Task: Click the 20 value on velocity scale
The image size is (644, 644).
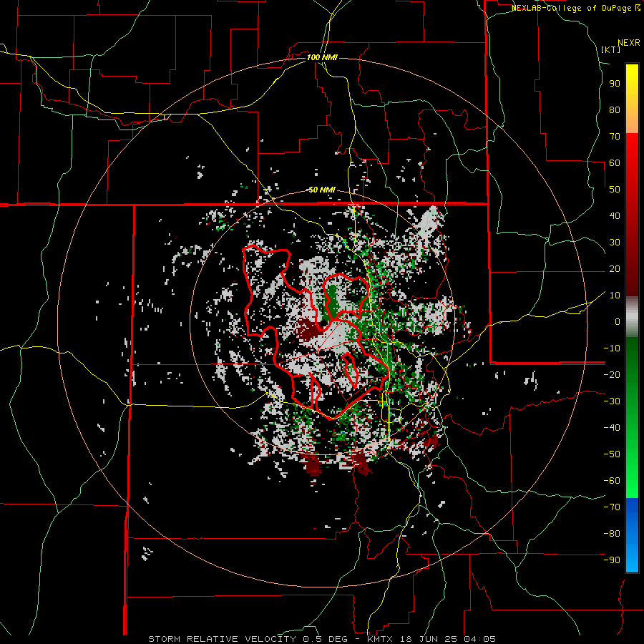Action: 615,269
